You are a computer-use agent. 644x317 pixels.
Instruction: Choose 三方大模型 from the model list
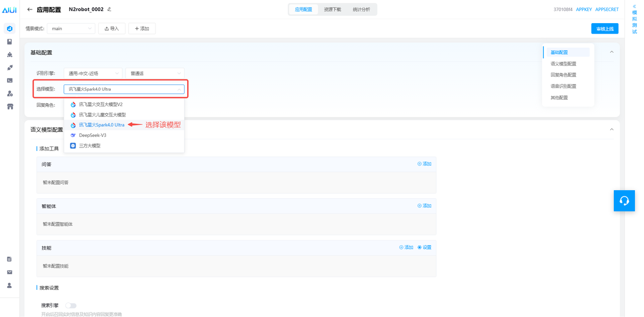click(124, 146)
